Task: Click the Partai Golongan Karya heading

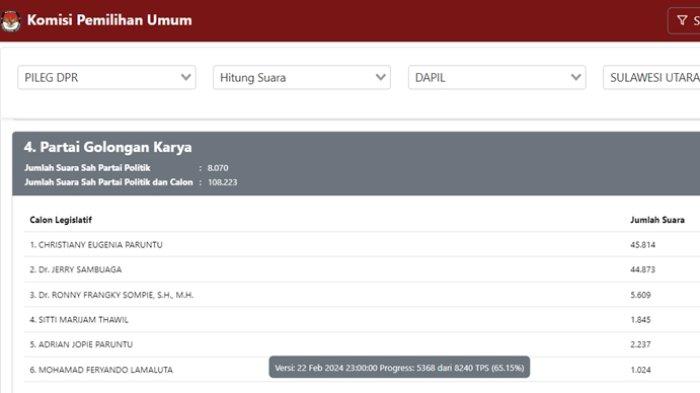Action: click(x=108, y=147)
